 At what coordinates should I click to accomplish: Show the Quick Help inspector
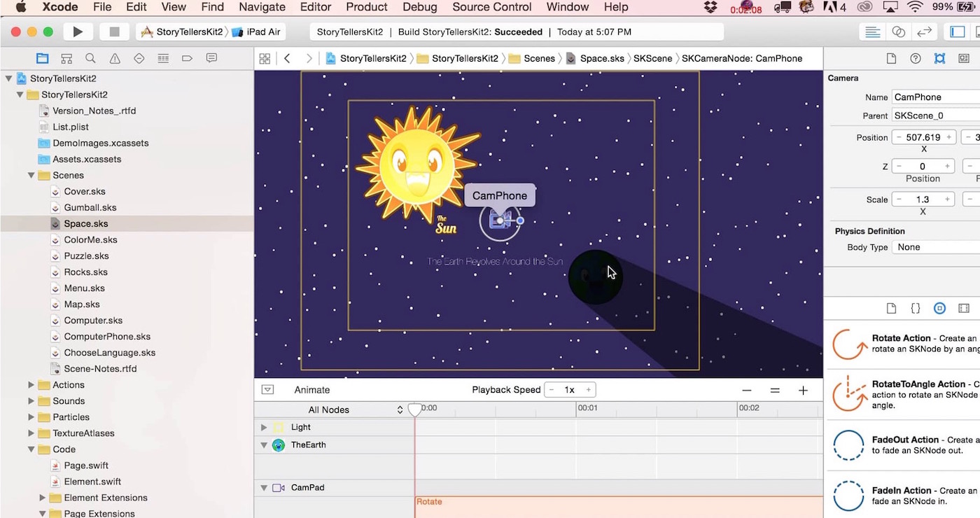[915, 58]
